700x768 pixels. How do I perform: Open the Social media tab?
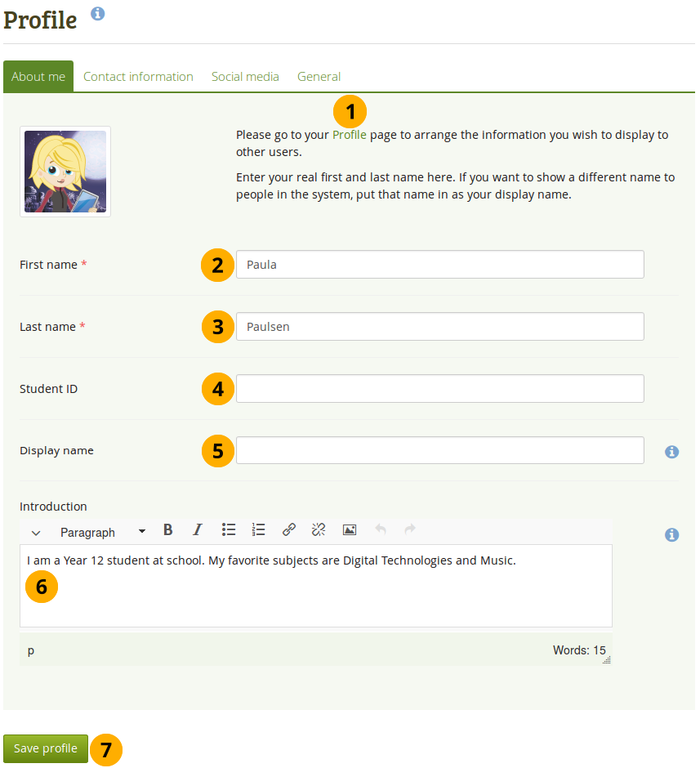pyautogui.click(x=245, y=77)
